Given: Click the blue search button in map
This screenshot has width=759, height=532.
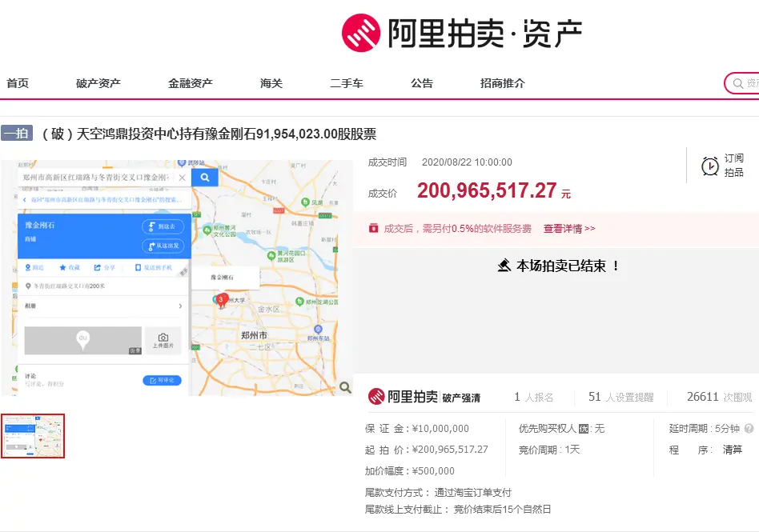Looking at the screenshot, I should click(x=204, y=177).
